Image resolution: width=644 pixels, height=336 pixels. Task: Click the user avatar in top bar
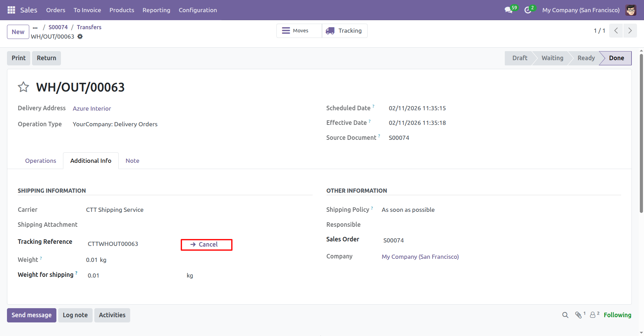click(631, 10)
